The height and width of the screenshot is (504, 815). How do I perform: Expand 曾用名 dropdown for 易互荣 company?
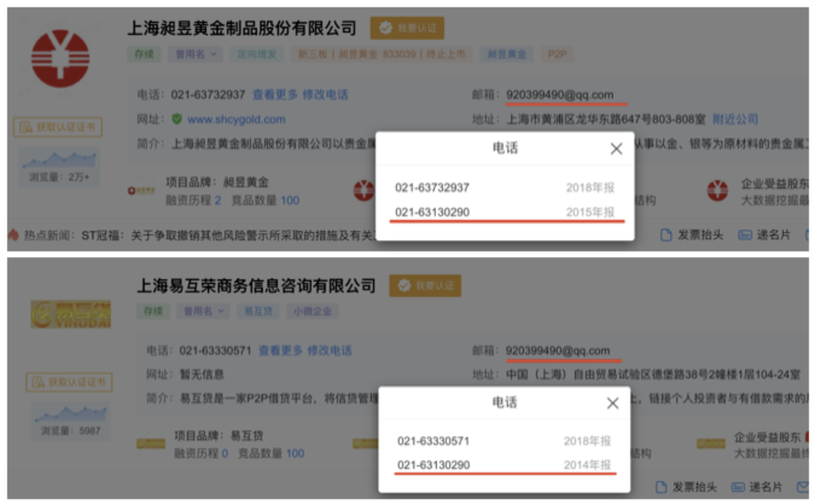pos(204,311)
